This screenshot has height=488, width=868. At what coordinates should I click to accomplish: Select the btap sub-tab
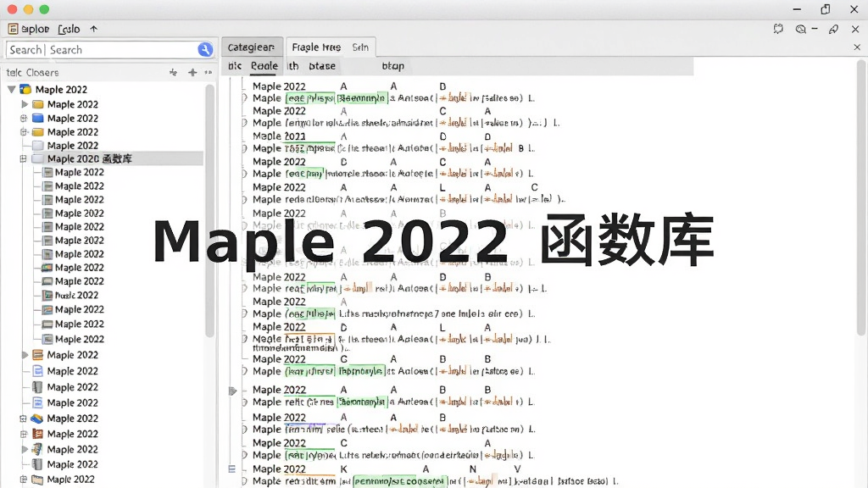coord(393,66)
